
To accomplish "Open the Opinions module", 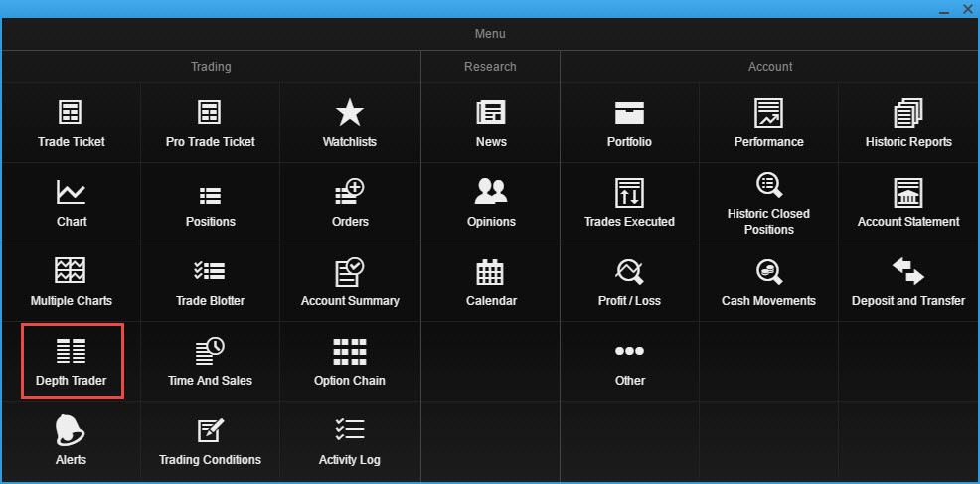I will click(491, 203).
